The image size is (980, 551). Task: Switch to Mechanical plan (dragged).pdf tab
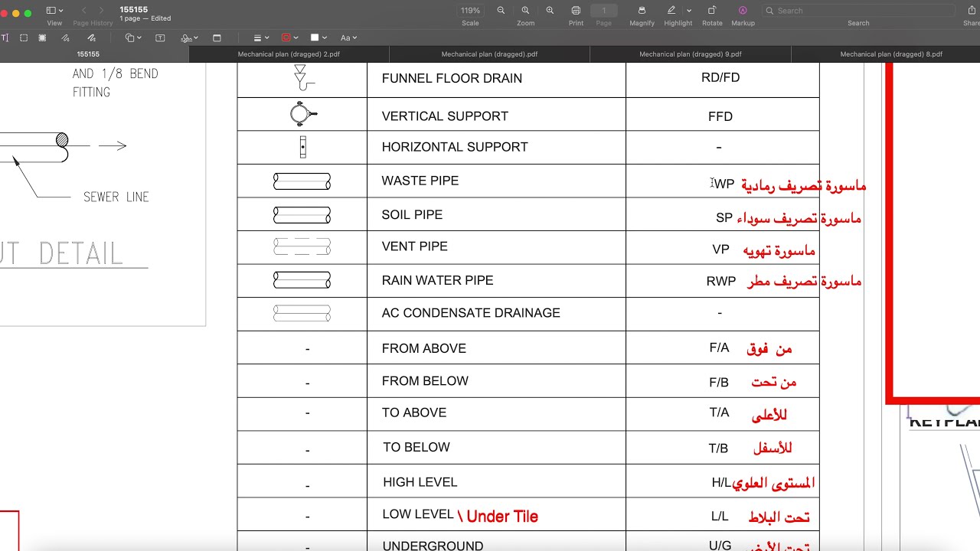(x=489, y=54)
